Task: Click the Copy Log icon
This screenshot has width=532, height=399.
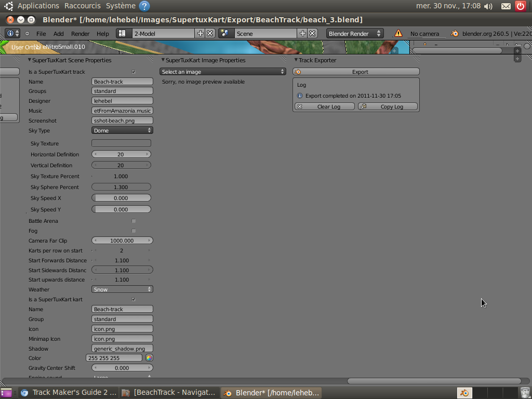Action: coord(363,107)
